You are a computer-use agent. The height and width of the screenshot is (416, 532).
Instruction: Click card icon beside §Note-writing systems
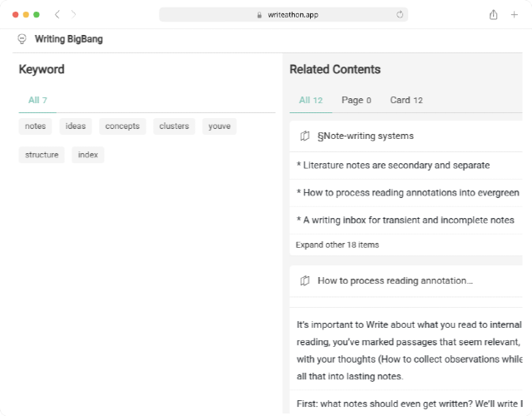coord(305,136)
